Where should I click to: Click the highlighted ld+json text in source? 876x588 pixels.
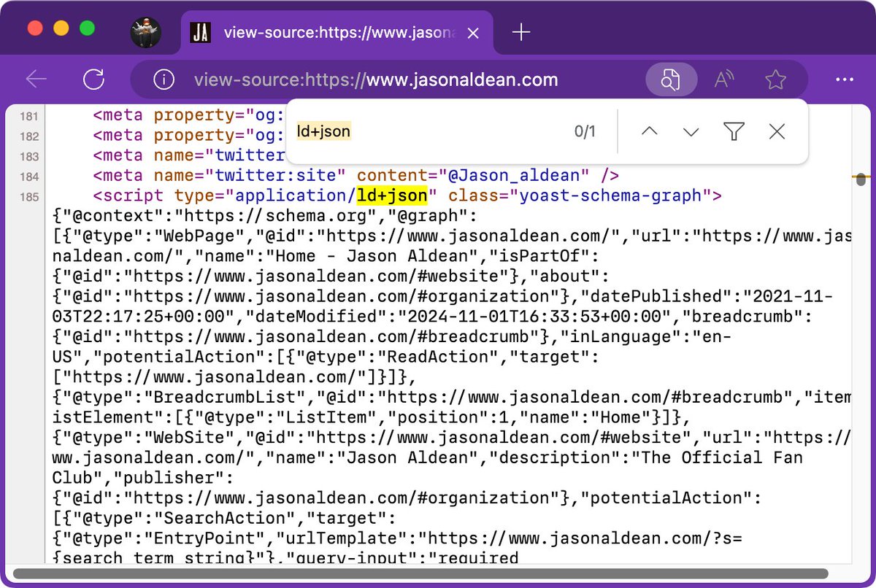[x=391, y=196]
